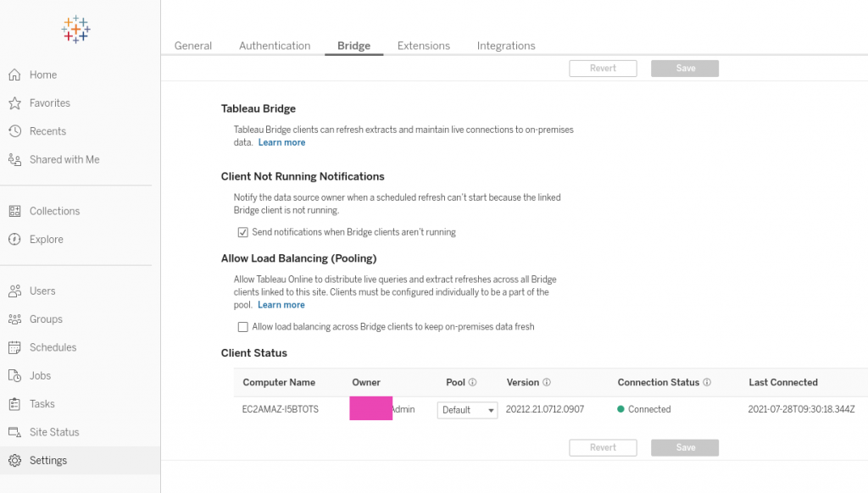This screenshot has height=493, width=868.
Task: Switch to the Authentication tab
Action: [x=275, y=46]
